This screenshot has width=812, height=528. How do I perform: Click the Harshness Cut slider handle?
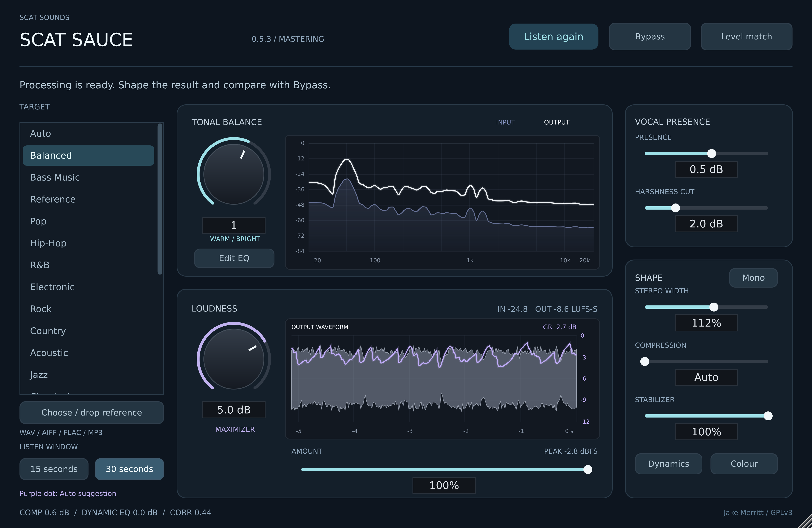(x=676, y=208)
